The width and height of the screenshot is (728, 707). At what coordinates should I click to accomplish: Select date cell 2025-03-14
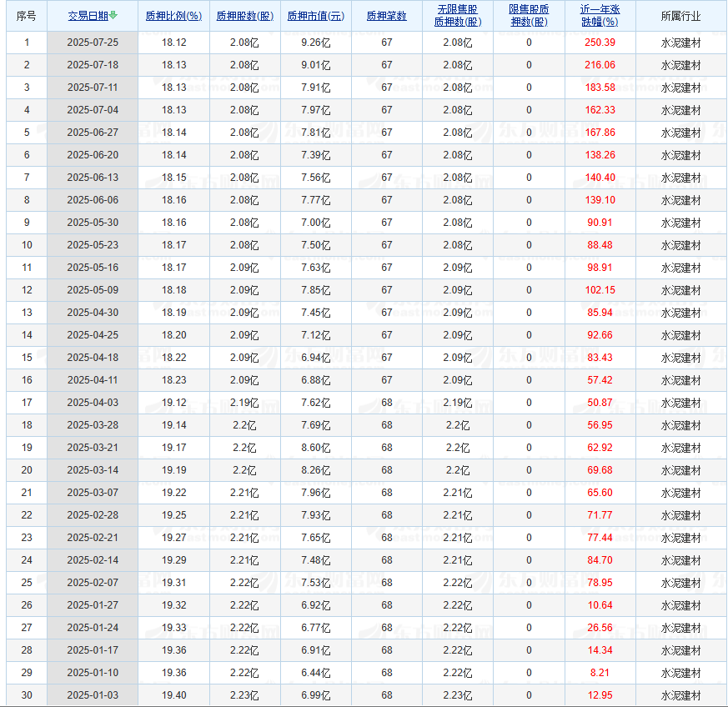[93, 470]
